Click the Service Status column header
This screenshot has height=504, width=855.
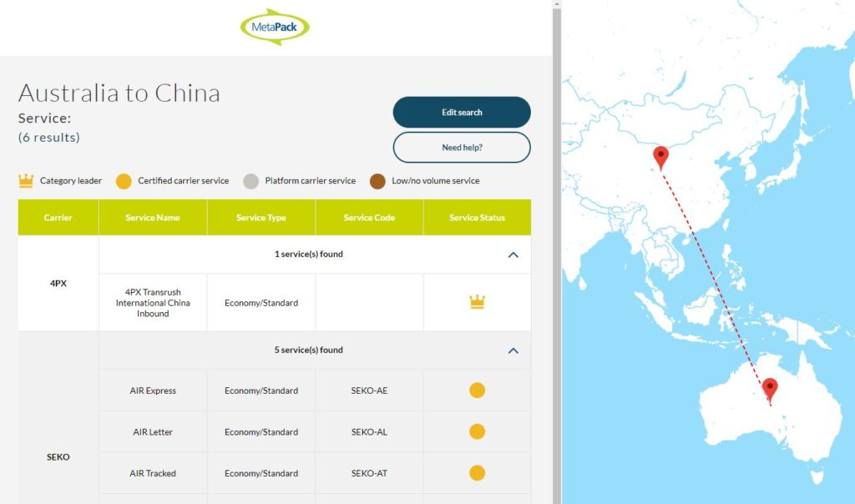point(477,218)
